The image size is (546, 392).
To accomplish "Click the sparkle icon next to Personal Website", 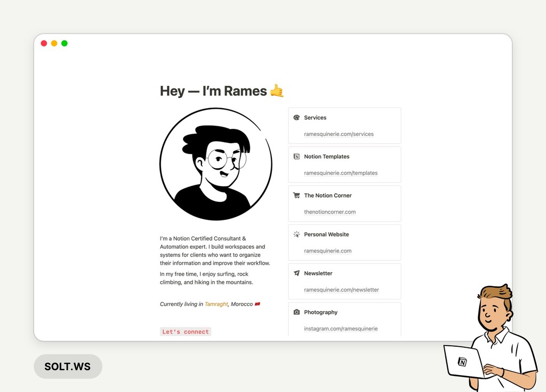I will (296, 234).
